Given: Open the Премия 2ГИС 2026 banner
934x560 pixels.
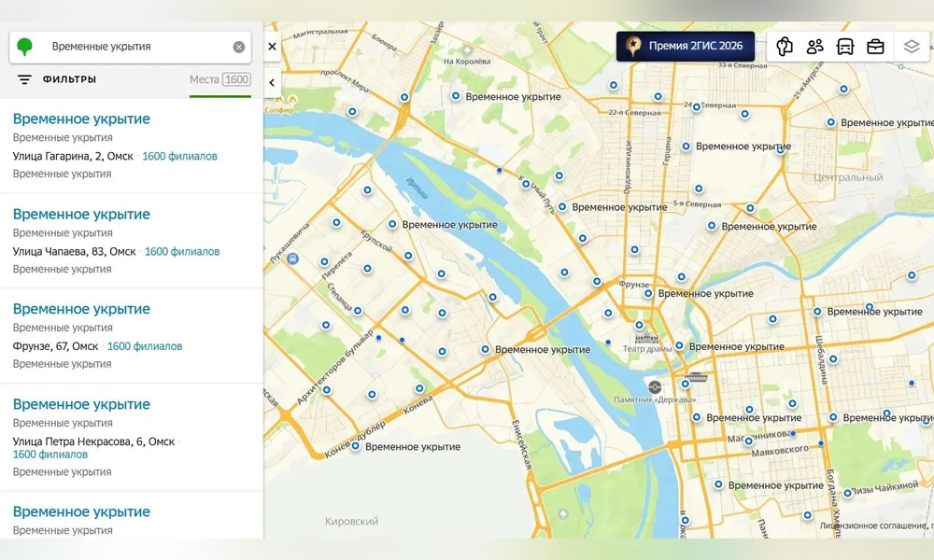Looking at the screenshot, I should click(x=686, y=47).
